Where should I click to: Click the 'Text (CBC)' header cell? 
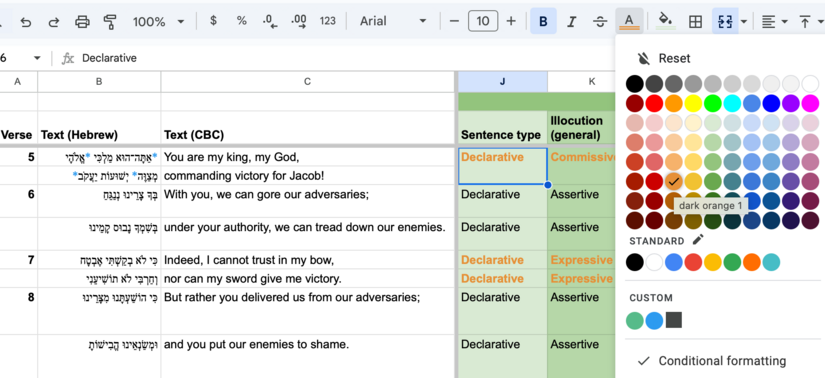(x=308, y=127)
